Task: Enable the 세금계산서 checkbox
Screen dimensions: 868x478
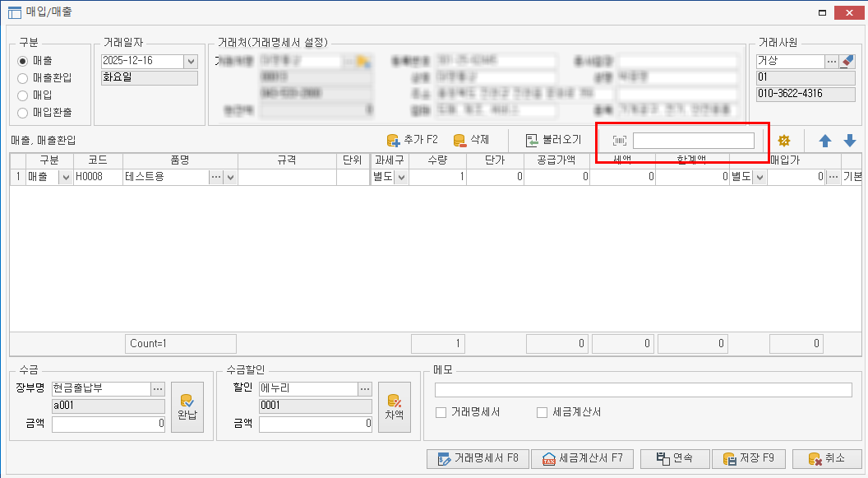Action: click(x=542, y=412)
